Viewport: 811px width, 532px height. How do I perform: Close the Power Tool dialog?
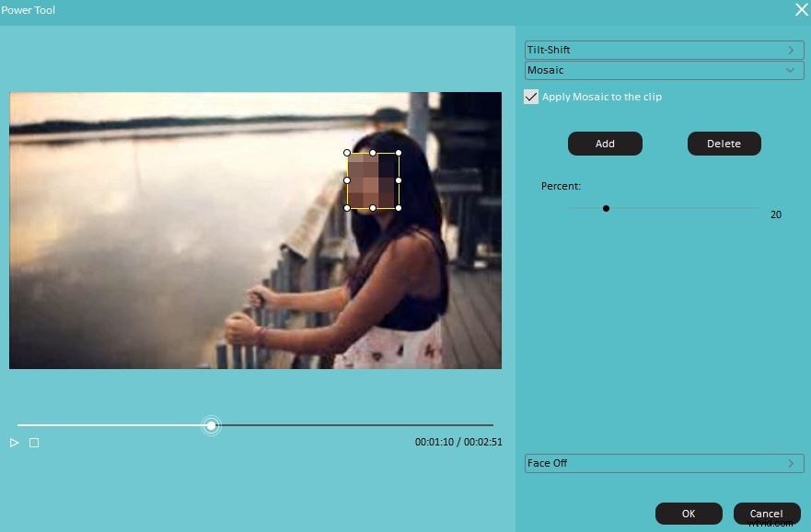pos(801,10)
